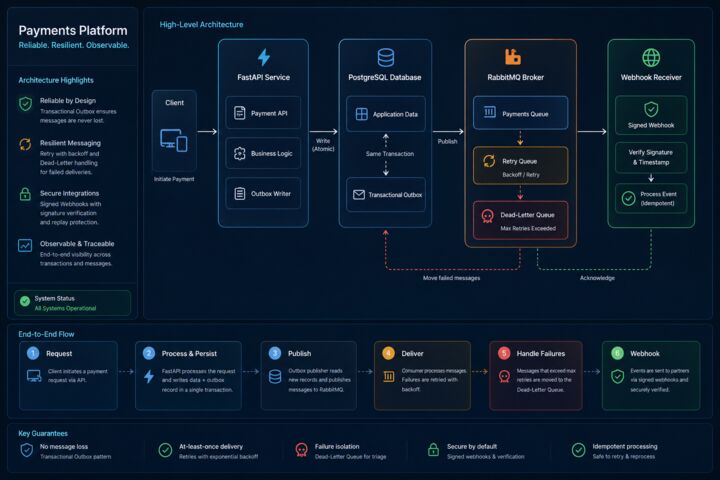
Task: Click the "Architecture Highlights" heading
Action: pos(56,80)
